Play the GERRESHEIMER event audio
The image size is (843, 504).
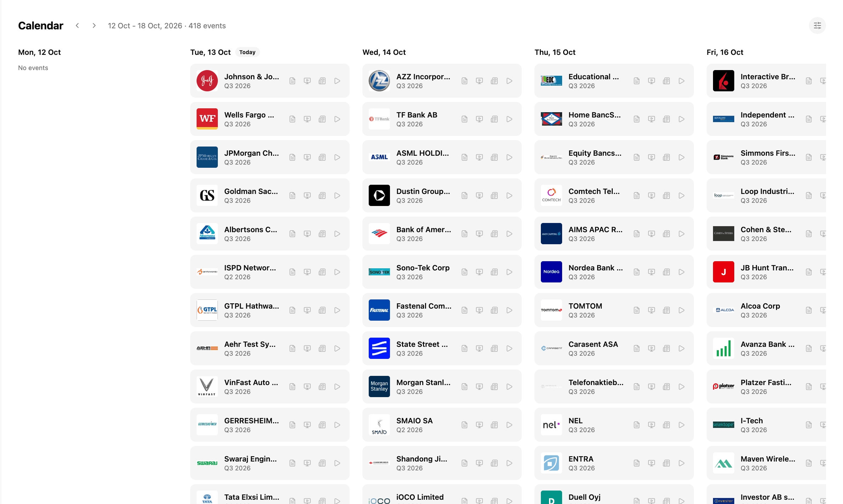pos(337,425)
